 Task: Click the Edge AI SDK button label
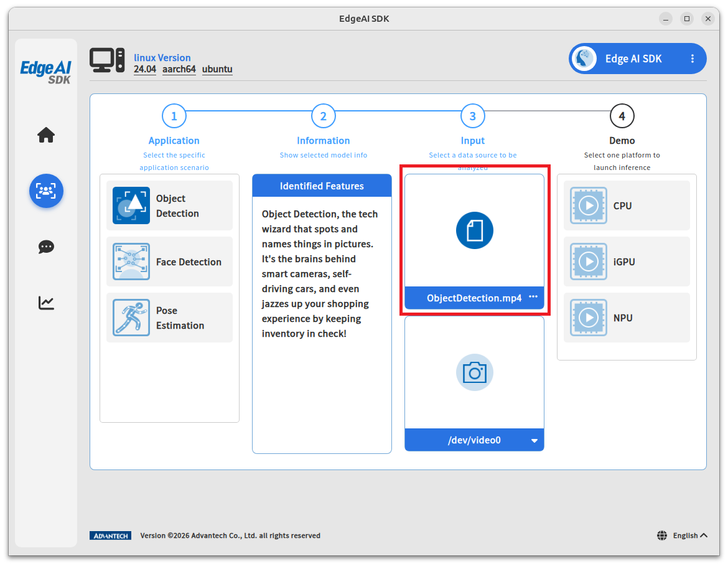click(x=633, y=59)
